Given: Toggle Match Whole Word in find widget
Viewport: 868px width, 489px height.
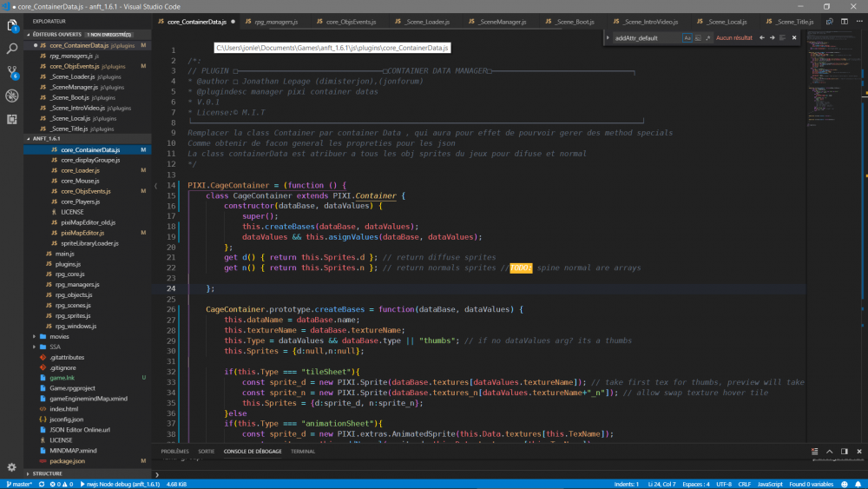Looking at the screenshot, I should coord(698,37).
